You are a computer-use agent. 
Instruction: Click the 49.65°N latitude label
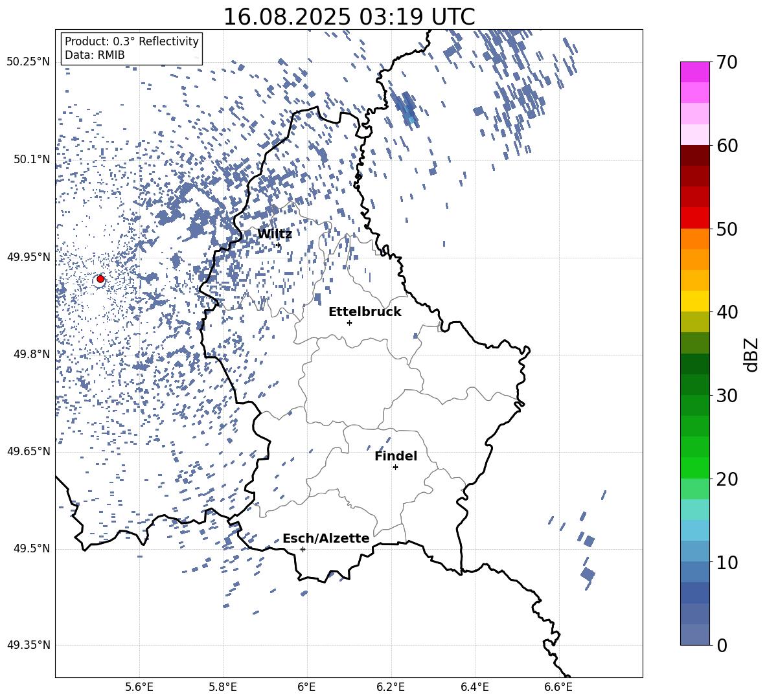click(x=29, y=451)
